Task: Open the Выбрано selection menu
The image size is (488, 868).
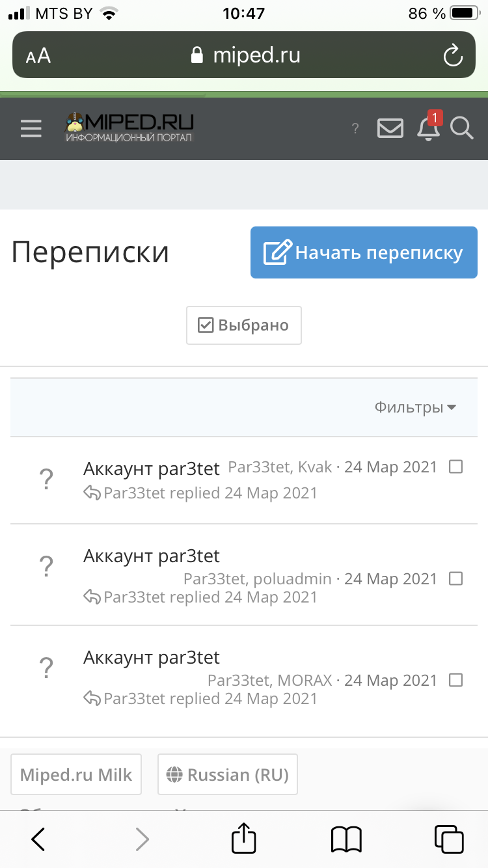Action: click(x=244, y=325)
